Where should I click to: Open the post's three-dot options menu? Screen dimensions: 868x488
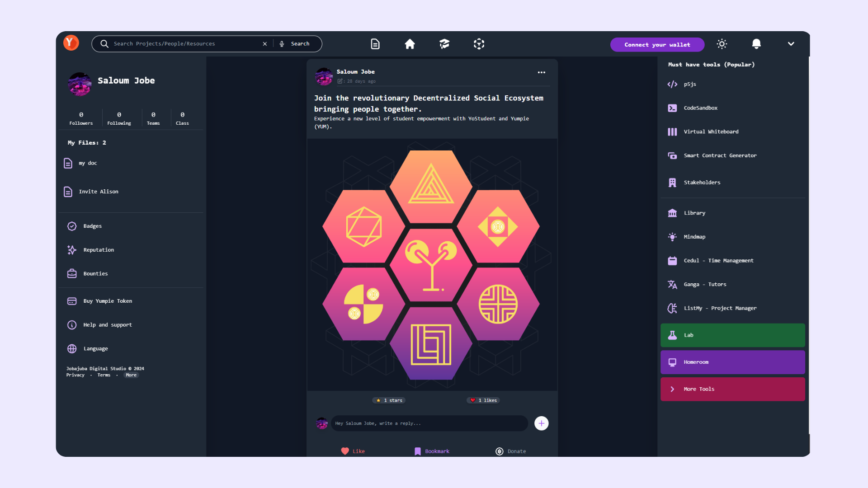541,72
